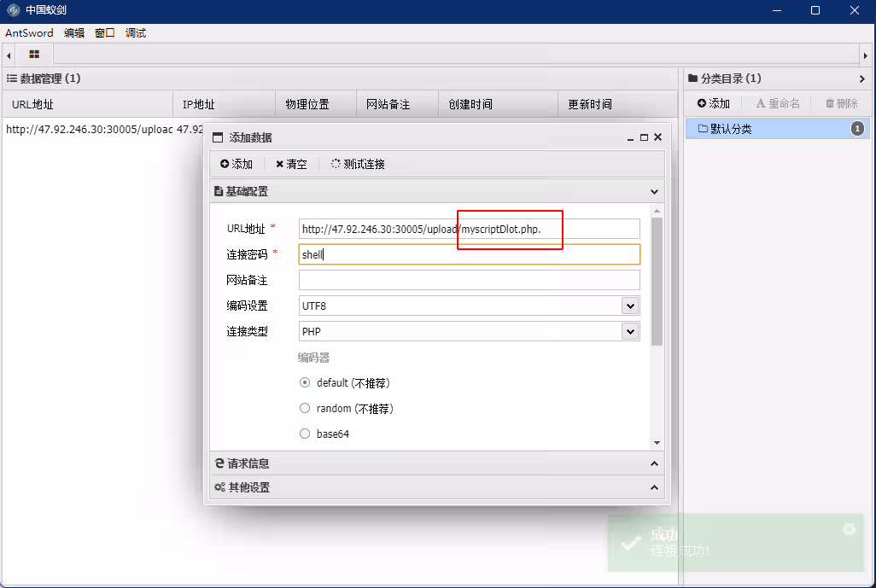Select the base64 encoder option
Viewport: 876px width, 588px height.
coord(305,434)
